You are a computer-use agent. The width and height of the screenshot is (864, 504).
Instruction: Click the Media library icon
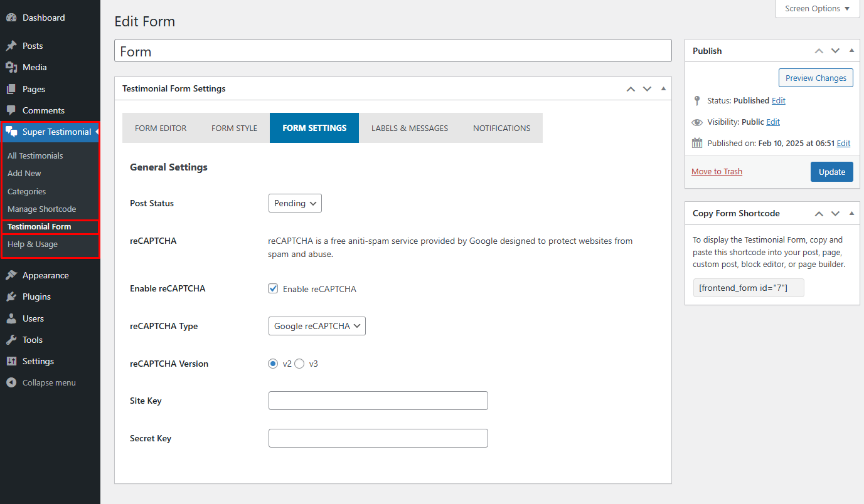pos(11,67)
